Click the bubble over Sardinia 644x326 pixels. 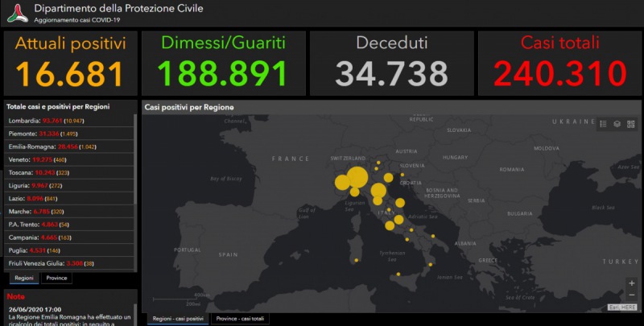coord(355,260)
